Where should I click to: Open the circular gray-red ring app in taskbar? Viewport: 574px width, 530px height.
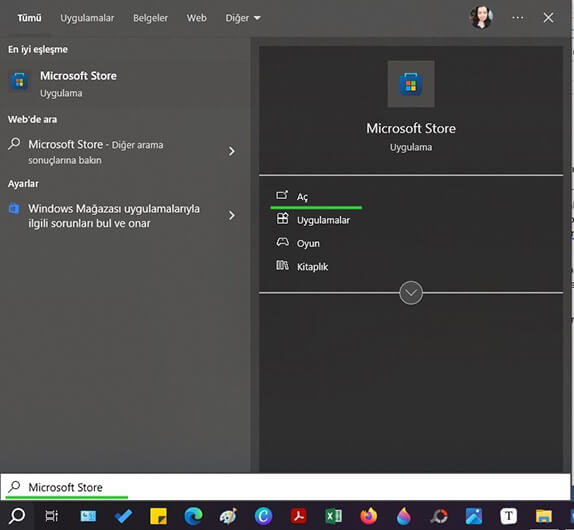click(439, 516)
